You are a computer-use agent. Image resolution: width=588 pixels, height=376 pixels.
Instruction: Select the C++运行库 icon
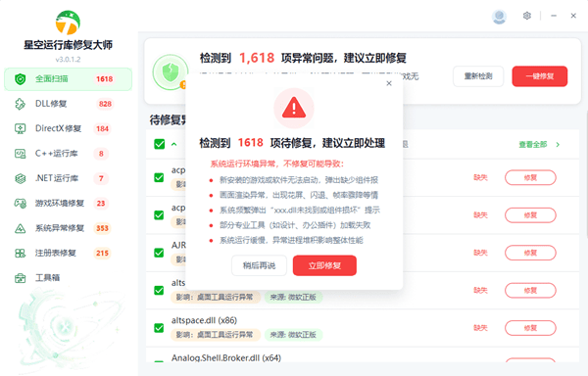pyautogui.click(x=21, y=154)
